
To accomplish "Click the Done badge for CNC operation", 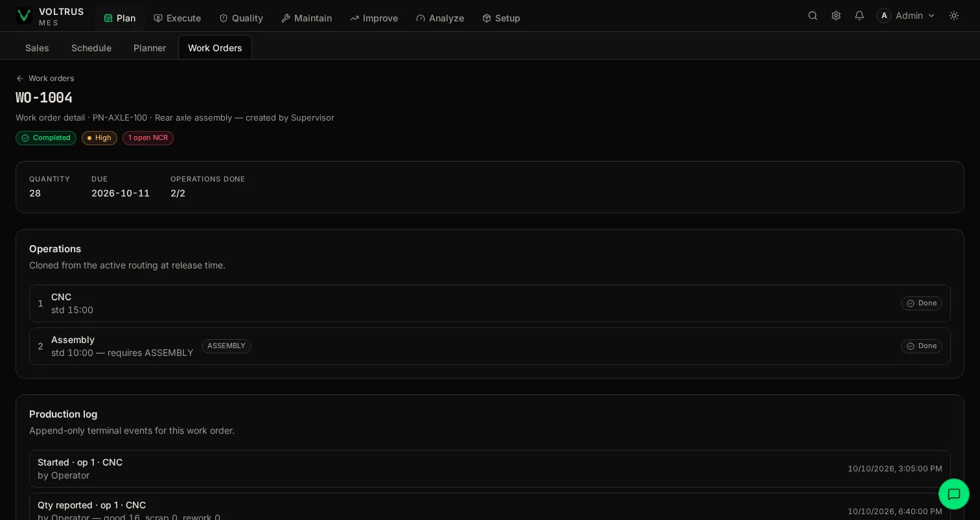I will pyautogui.click(x=922, y=303).
